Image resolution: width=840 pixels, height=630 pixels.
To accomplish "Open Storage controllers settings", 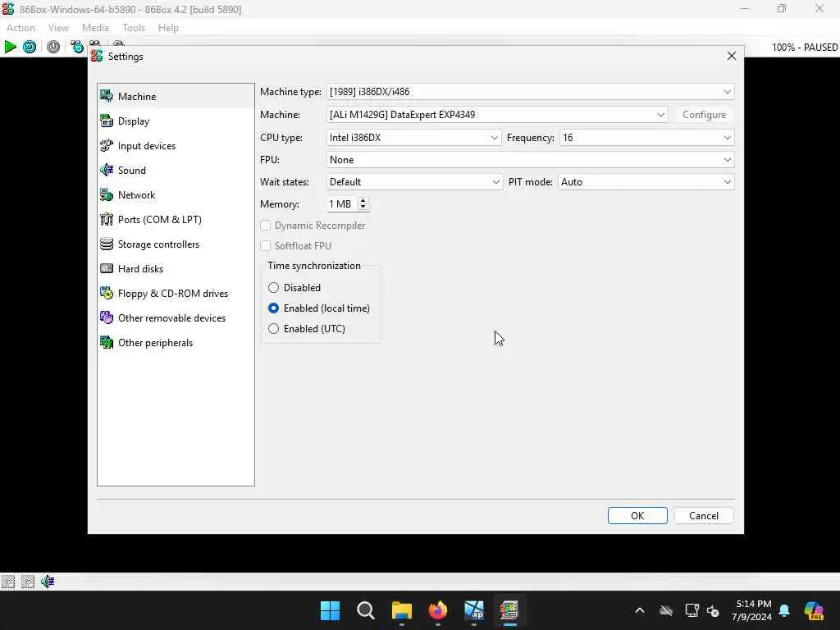I will coord(176,244).
